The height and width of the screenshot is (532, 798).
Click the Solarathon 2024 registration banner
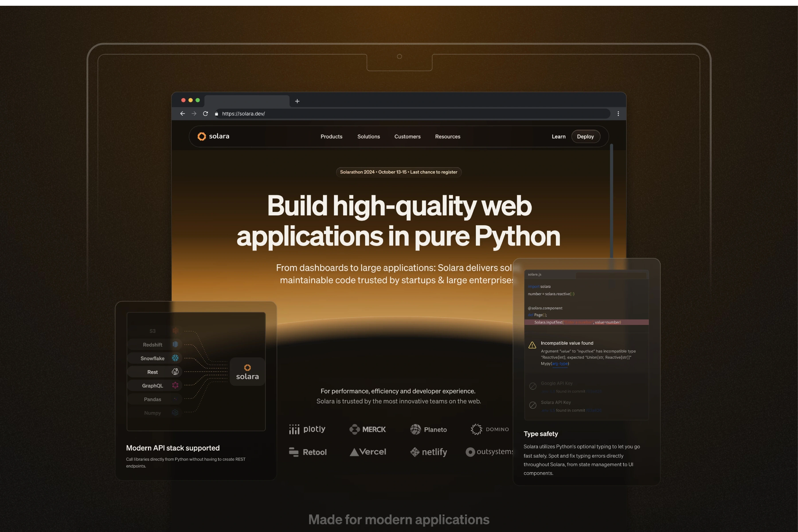398,172
